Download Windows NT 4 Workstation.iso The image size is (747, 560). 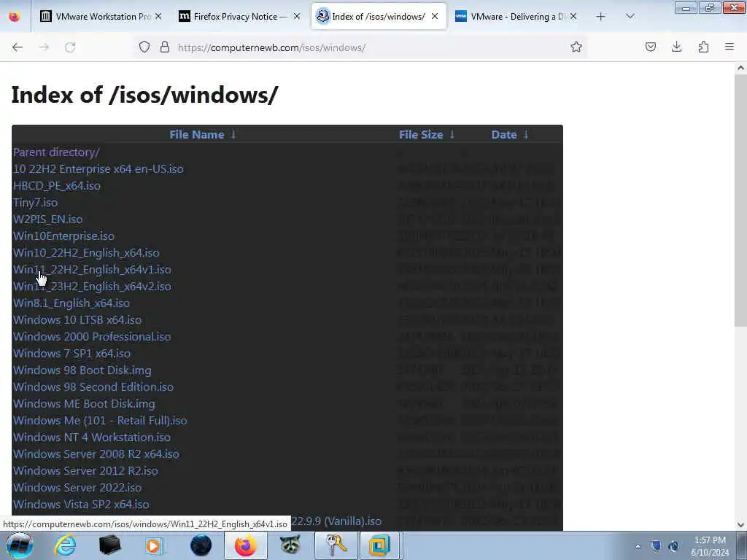tap(91, 437)
